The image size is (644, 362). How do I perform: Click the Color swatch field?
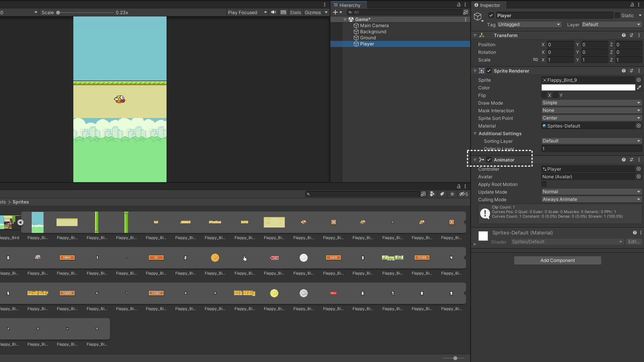point(588,87)
